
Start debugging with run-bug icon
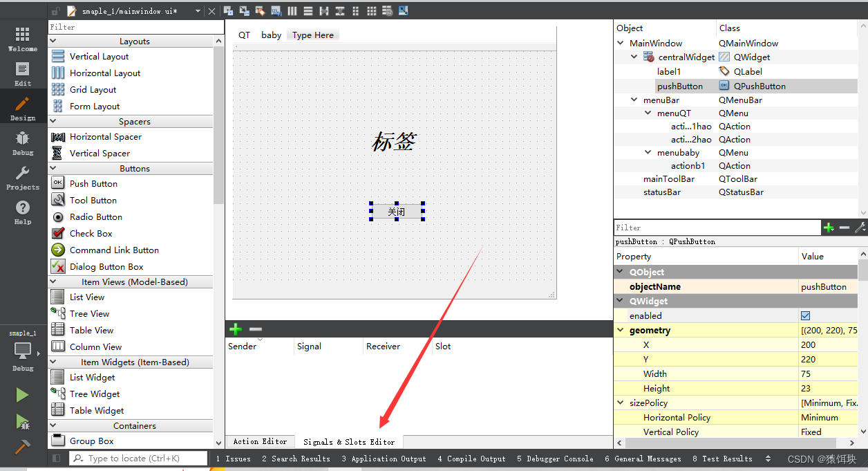[x=23, y=421]
